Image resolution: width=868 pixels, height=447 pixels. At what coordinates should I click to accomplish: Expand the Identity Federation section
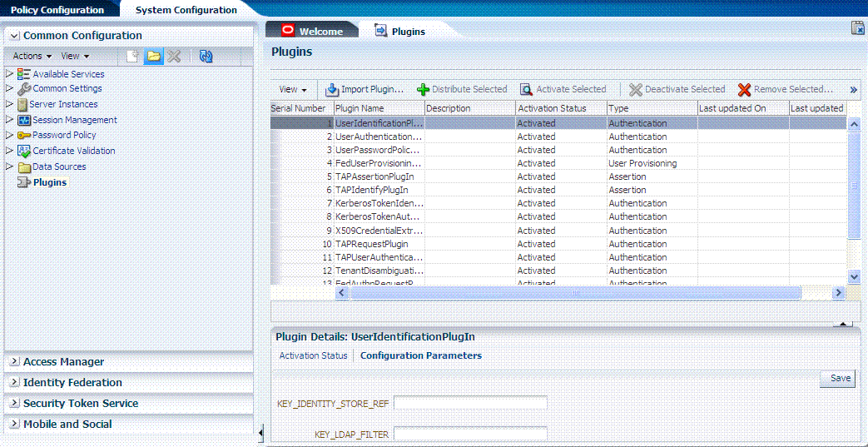[15, 383]
